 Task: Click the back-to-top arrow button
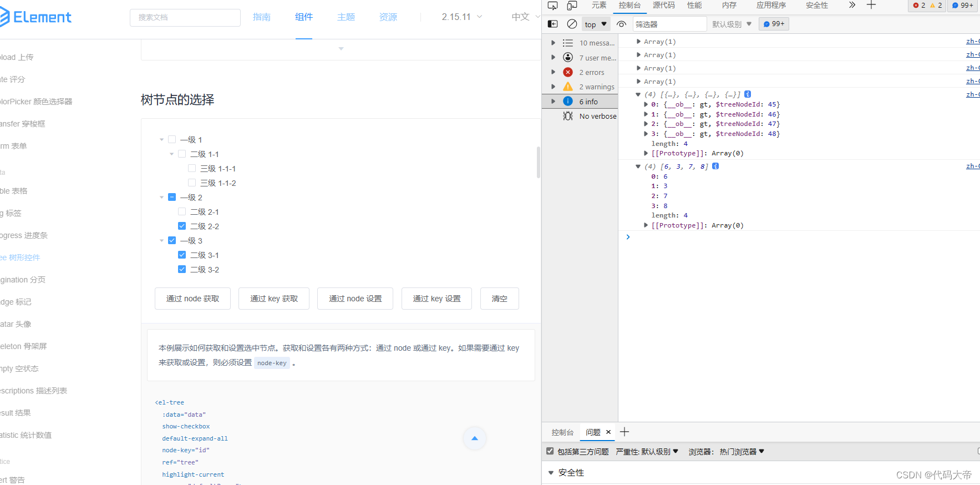coord(474,438)
